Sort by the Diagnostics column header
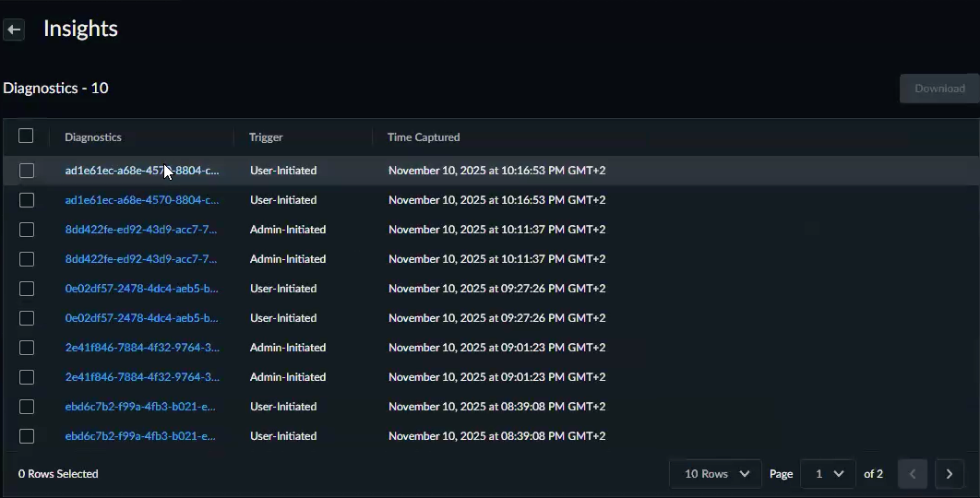The width and height of the screenshot is (980, 498). click(x=93, y=137)
